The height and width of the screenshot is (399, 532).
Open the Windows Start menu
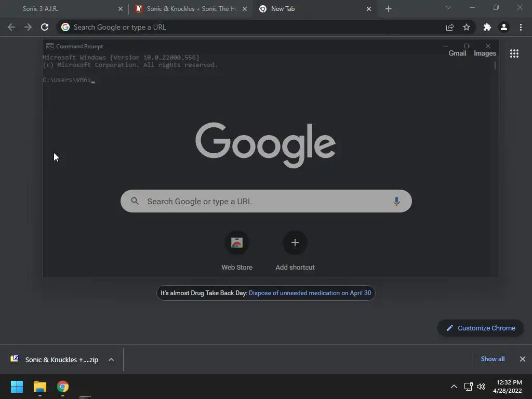(x=17, y=387)
